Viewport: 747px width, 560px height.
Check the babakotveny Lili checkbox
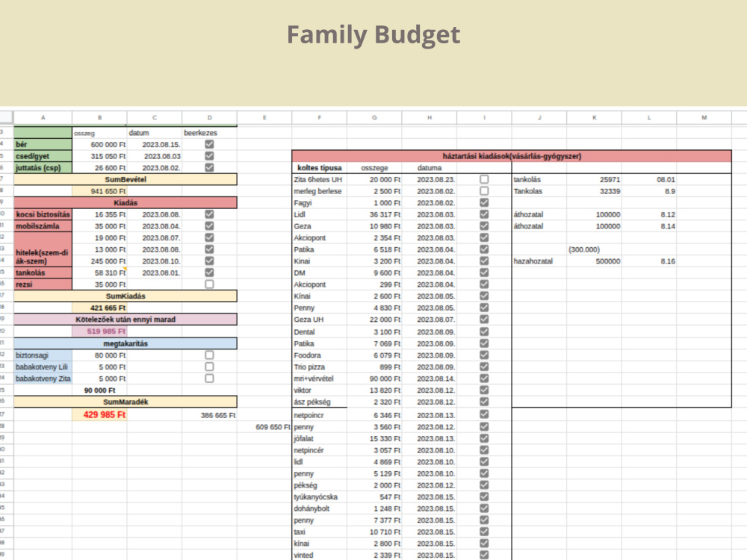pos(209,367)
